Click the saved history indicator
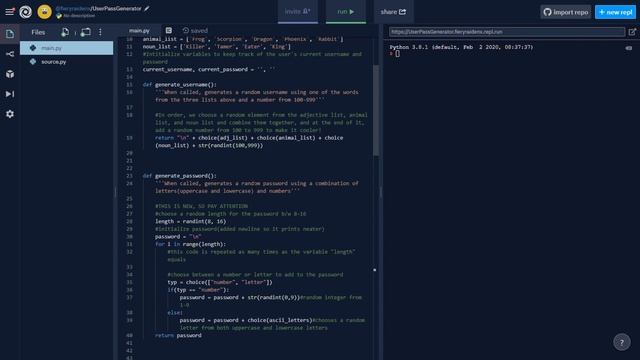Image resolution: width=640 pixels, height=360 pixels. click(x=195, y=30)
